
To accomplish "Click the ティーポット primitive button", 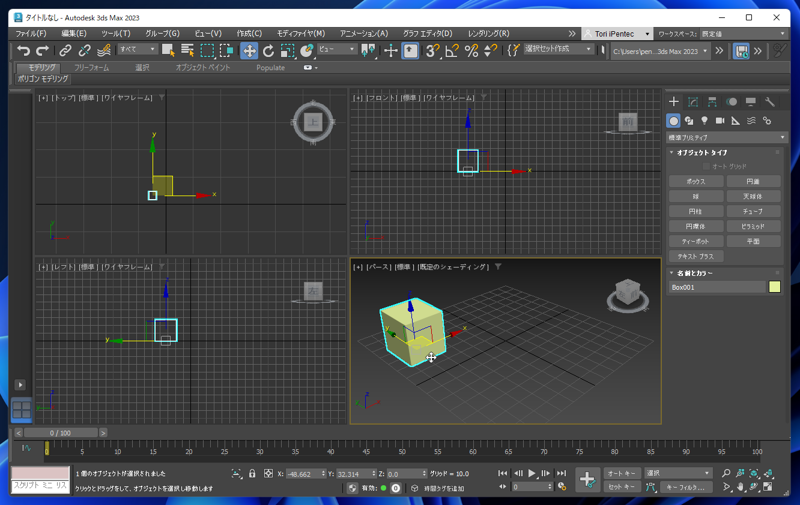I will [696, 241].
